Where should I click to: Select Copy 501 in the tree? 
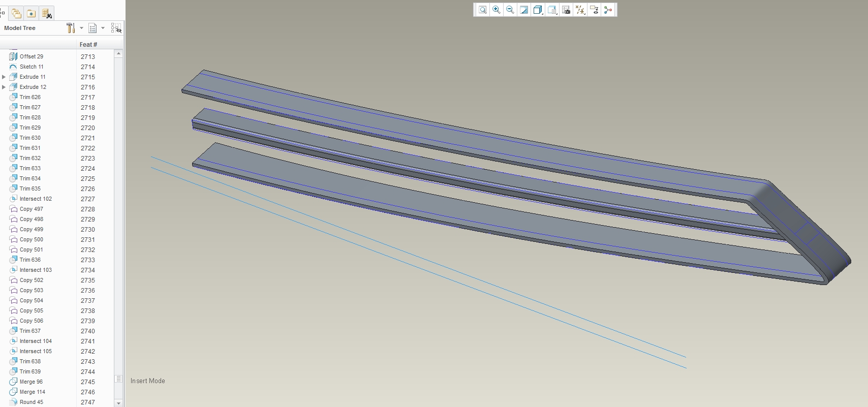(32, 249)
